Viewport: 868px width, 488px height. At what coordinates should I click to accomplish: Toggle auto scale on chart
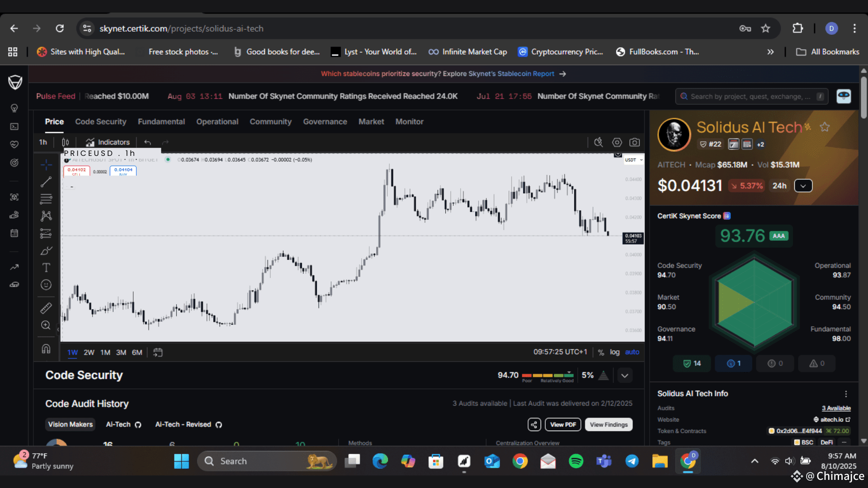click(x=632, y=352)
